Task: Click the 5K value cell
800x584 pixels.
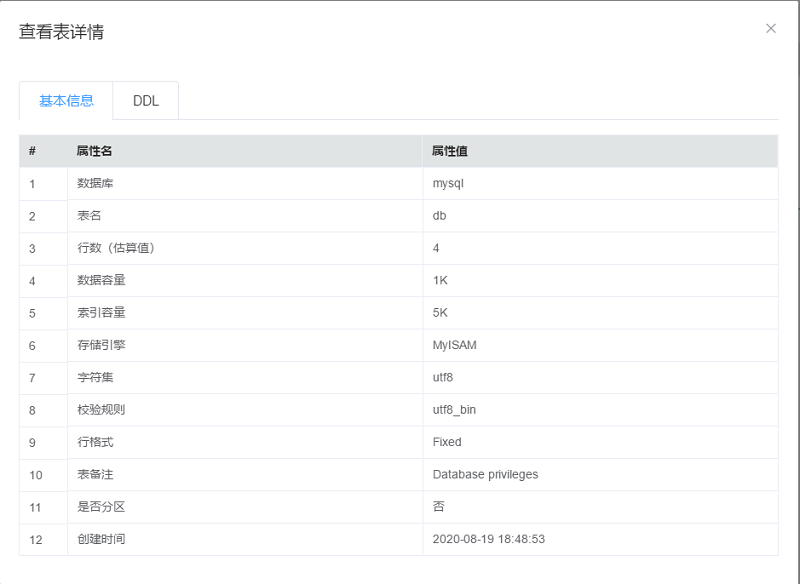Action: coord(600,313)
